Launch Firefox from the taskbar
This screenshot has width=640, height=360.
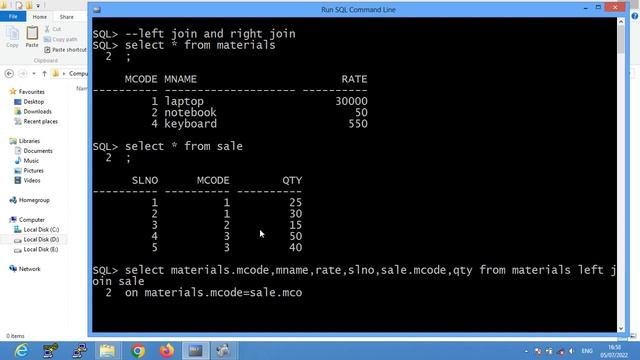coord(167,351)
